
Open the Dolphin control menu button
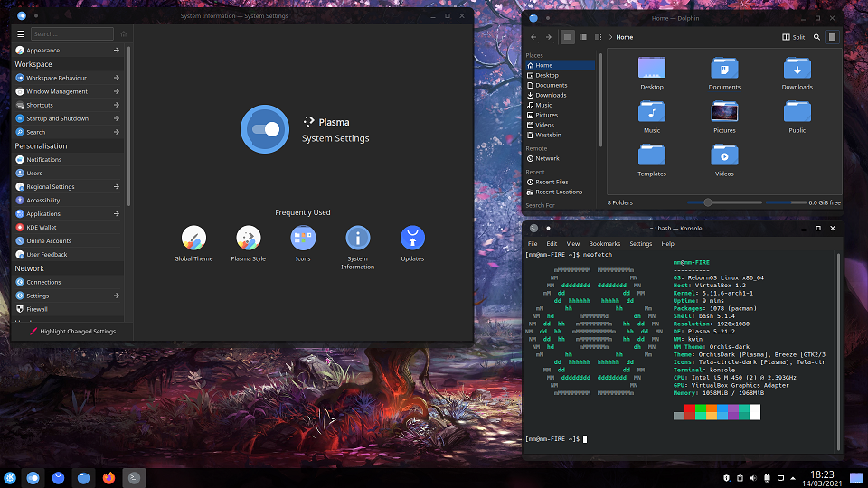[x=832, y=37]
